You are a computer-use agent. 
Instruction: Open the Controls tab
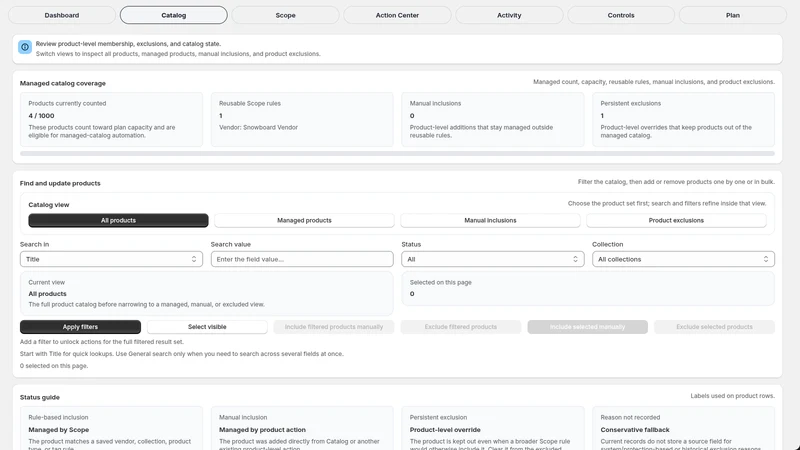[621, 15]
